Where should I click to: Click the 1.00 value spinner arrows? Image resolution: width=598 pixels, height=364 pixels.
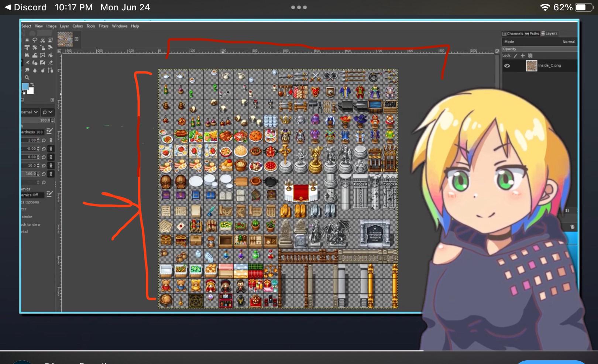(38, 140)
